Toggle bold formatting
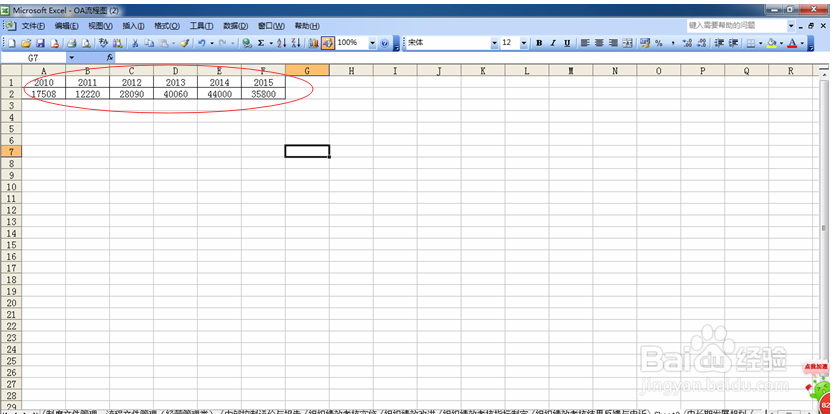This screenshot has height=414, width=835. [x=539, y=43]
